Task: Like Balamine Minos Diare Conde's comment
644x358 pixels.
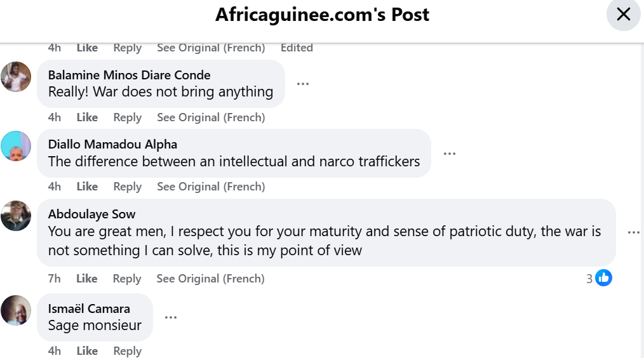Action: point(87,117)
